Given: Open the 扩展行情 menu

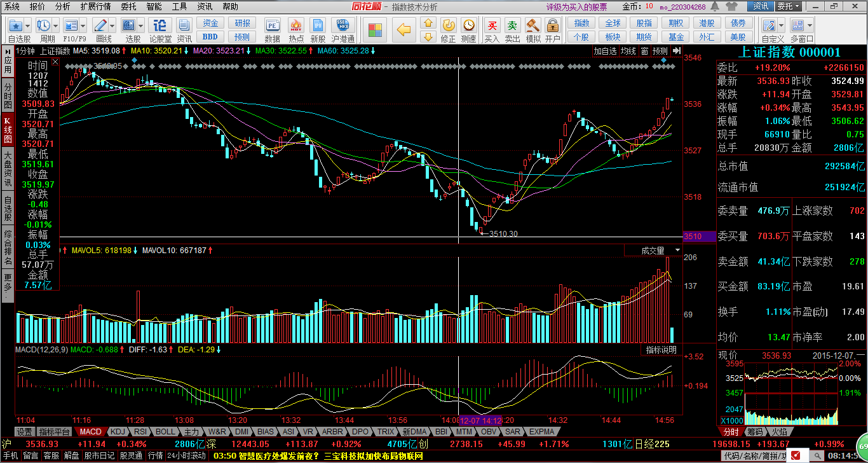Looking at the screenshot, I should click(x=95, y=6).
